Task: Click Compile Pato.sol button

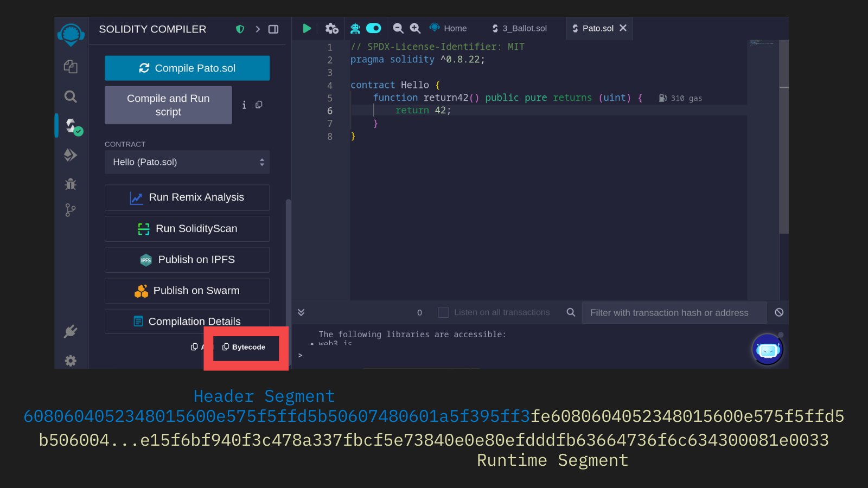Action: 187,68
